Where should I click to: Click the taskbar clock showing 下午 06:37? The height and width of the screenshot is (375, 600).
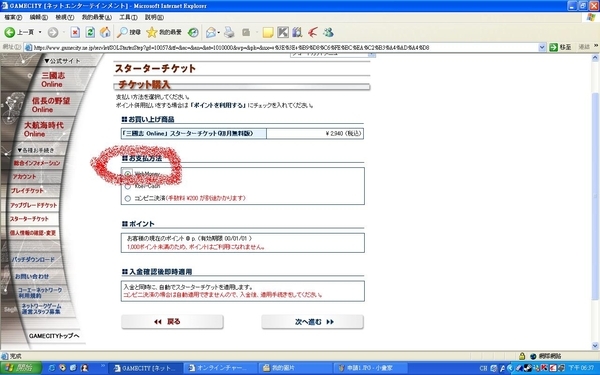tap(581, 368)
